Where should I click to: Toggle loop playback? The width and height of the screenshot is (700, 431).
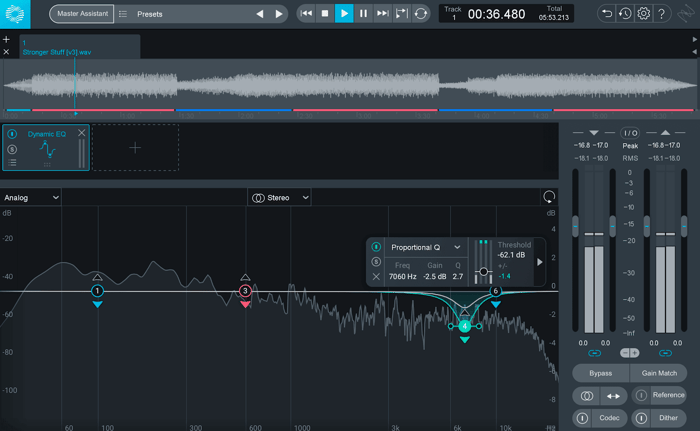421,14
